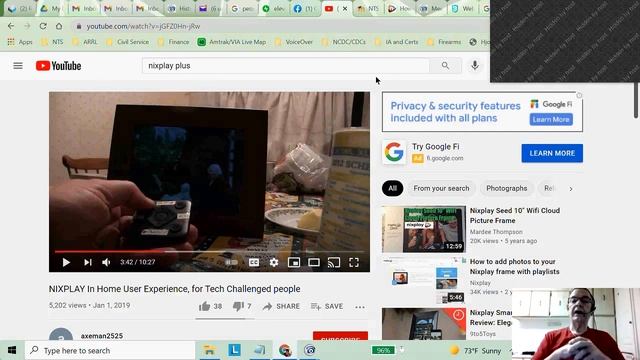The image size is (640, 360).
Task: Save video to playlist with SAVE
Action: pyautogui.click(x=327, y=306)
